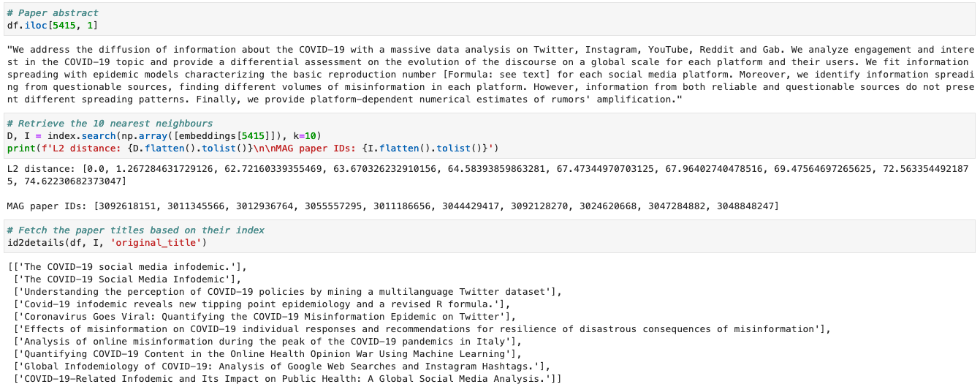Click '# Fetch the paper titles' comment line
Screen dimensions: 980x387
point(135,230)
